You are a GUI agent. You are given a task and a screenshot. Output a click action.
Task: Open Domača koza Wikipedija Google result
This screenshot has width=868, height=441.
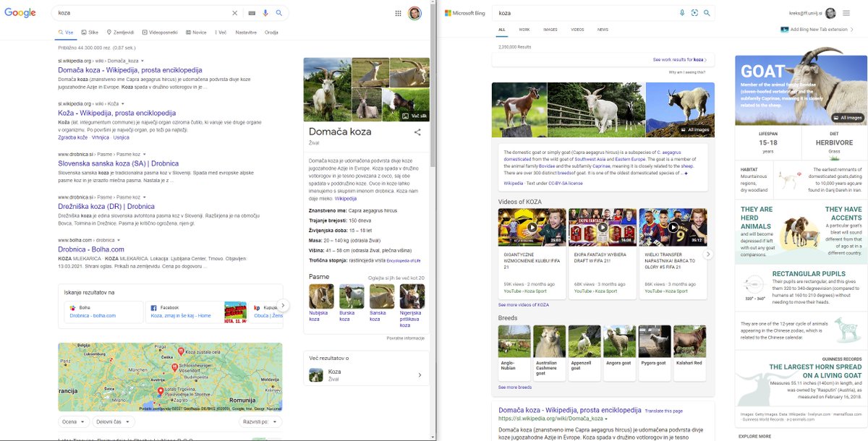130,70
